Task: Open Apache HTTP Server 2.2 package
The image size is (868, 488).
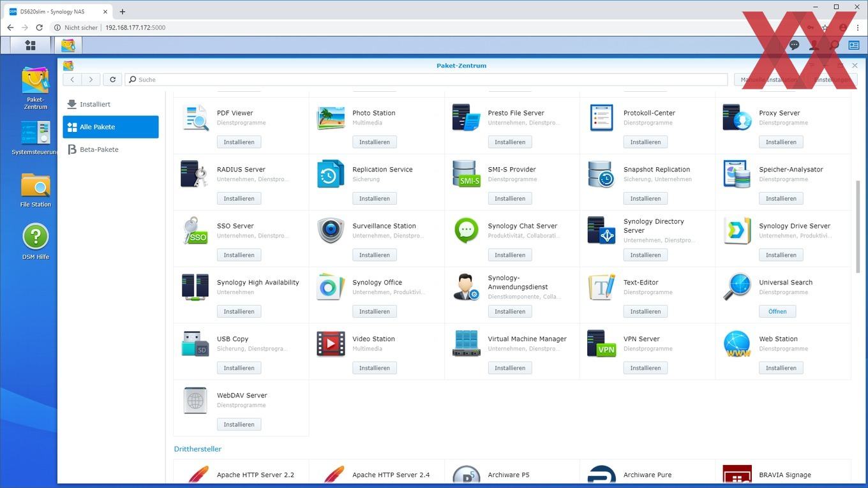Action: [x=255, y=475]
